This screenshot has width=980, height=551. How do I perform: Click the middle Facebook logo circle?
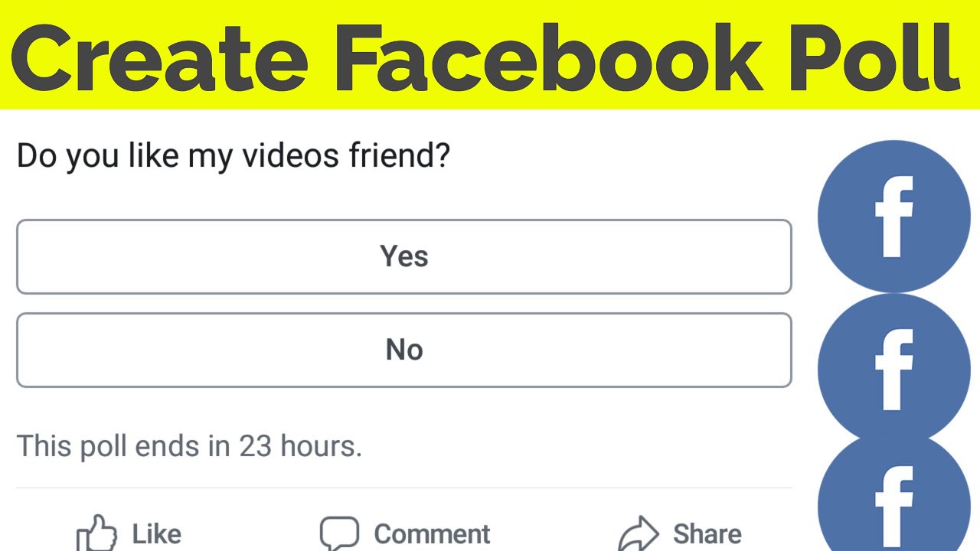click(x=893, y=369)
